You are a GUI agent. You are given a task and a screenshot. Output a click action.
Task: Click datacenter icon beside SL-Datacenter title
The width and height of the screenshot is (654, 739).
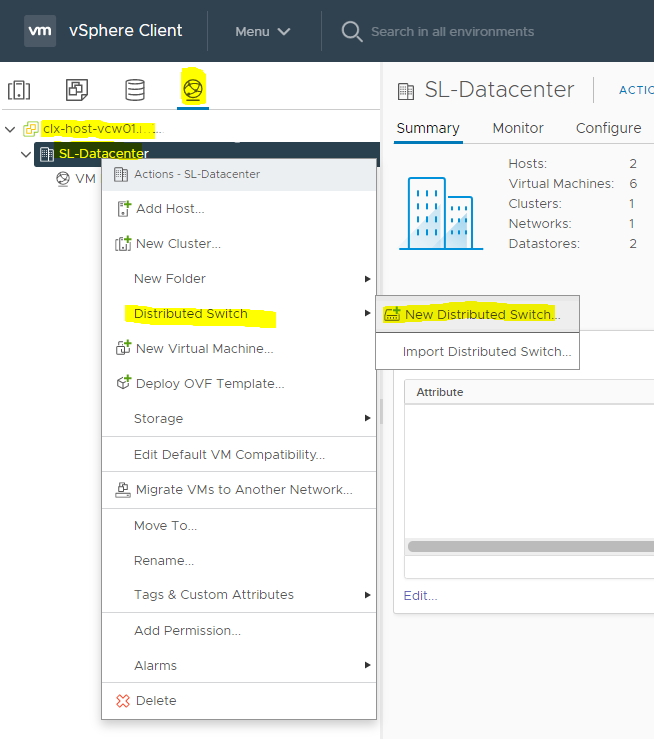click(406, 91)
